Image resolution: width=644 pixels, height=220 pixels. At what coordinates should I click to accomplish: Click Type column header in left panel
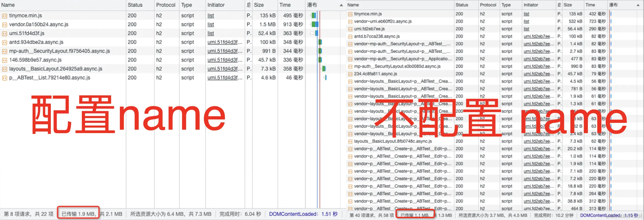[187, 5]
